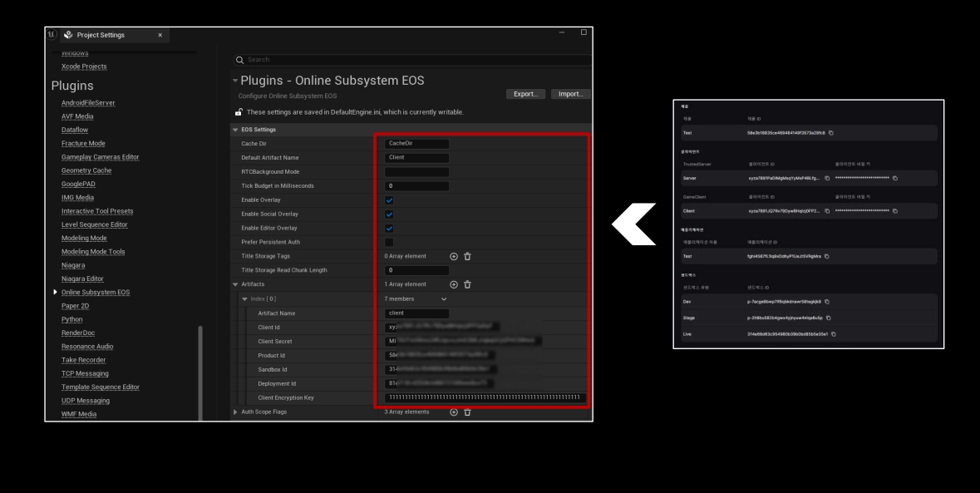Viewport: 980px width, 493px height.
Task: Select Online Subsystem EOS in sidebar
Action: (96, 293)
